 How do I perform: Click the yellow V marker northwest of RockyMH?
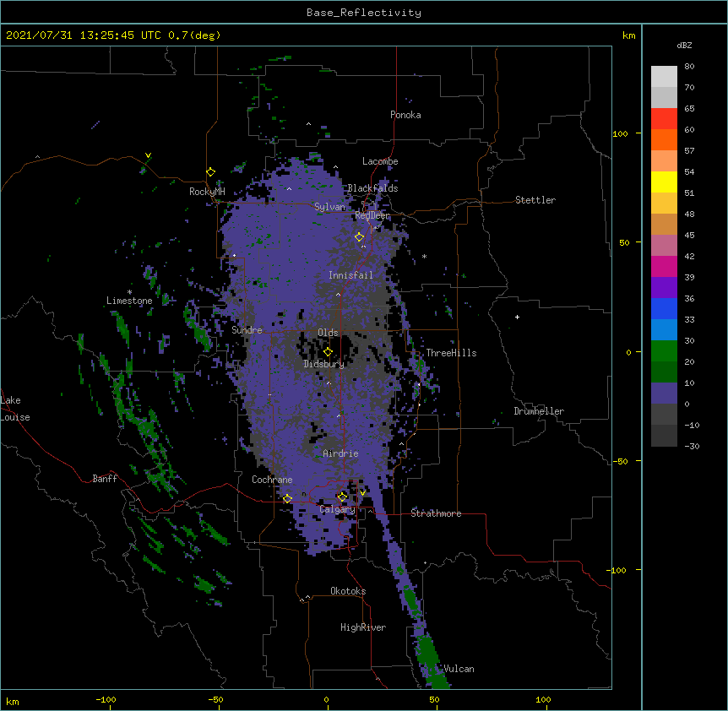tap(148, 155)
